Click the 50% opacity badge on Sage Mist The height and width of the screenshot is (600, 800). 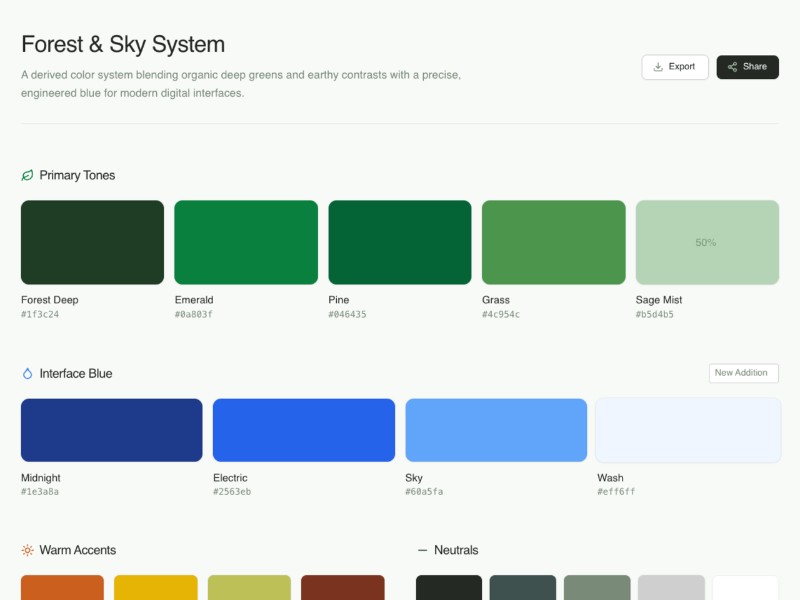click(x=705, y=241)
